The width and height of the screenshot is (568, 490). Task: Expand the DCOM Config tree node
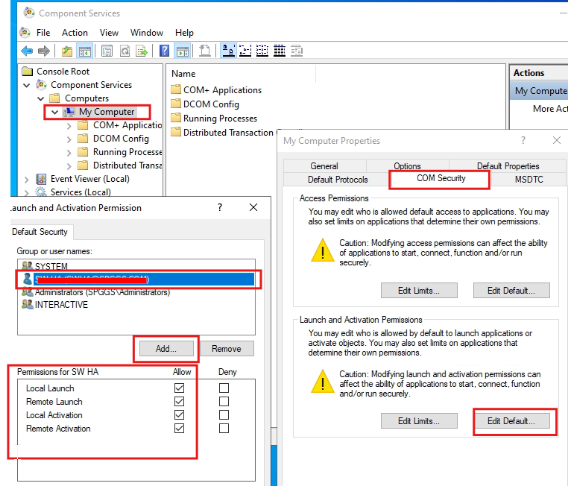click(69, 139)
